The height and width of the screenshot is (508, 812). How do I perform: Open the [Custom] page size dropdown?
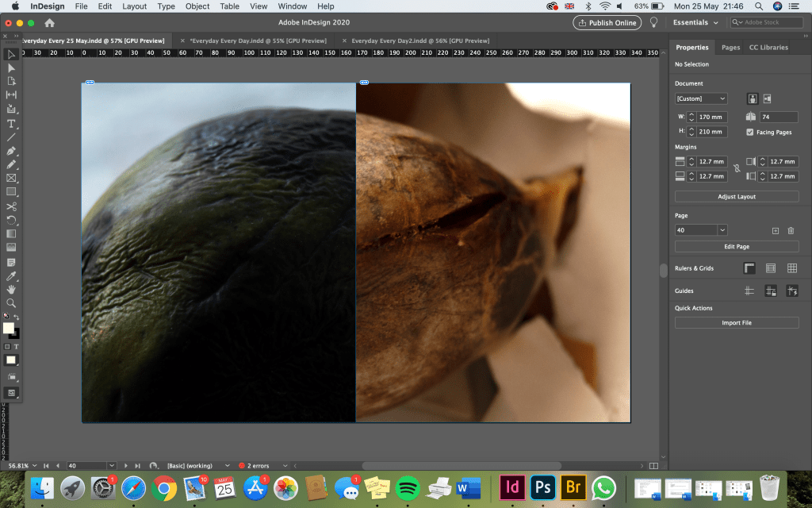[x=700, y=98]
